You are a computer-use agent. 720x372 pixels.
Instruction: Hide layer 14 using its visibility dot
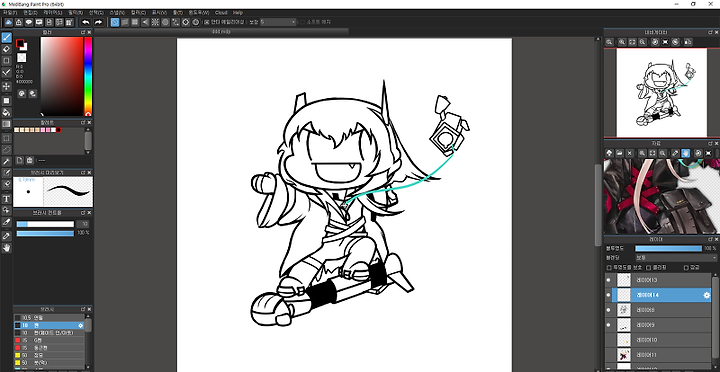(x=608, y=295)
